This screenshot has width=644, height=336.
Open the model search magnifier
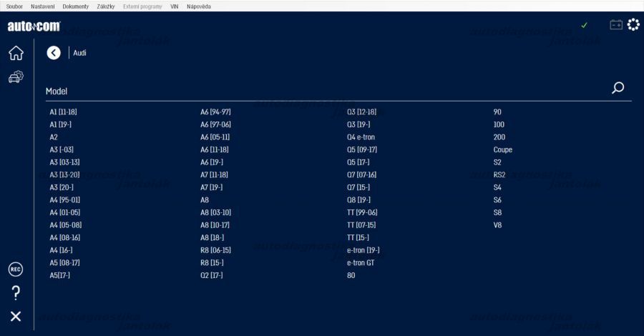(618, 87)
